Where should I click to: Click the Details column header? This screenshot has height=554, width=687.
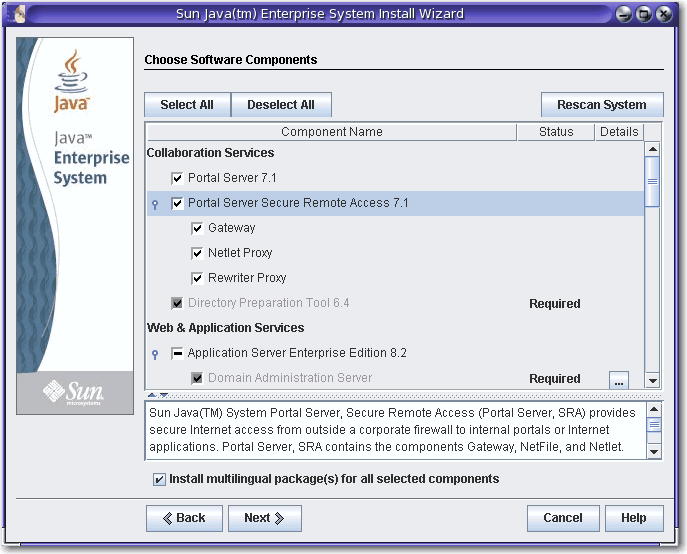pyautogui.click(x=619, y=132)
